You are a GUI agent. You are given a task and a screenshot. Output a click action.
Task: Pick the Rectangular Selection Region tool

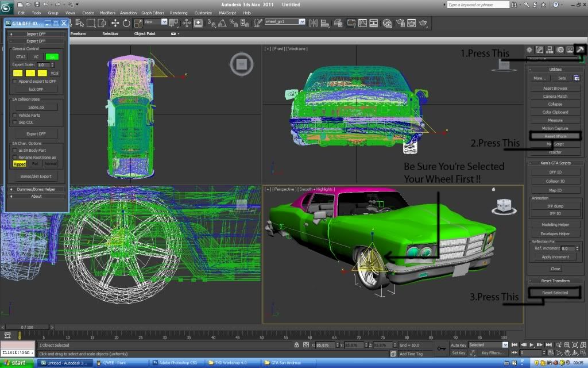coord(91,23)
